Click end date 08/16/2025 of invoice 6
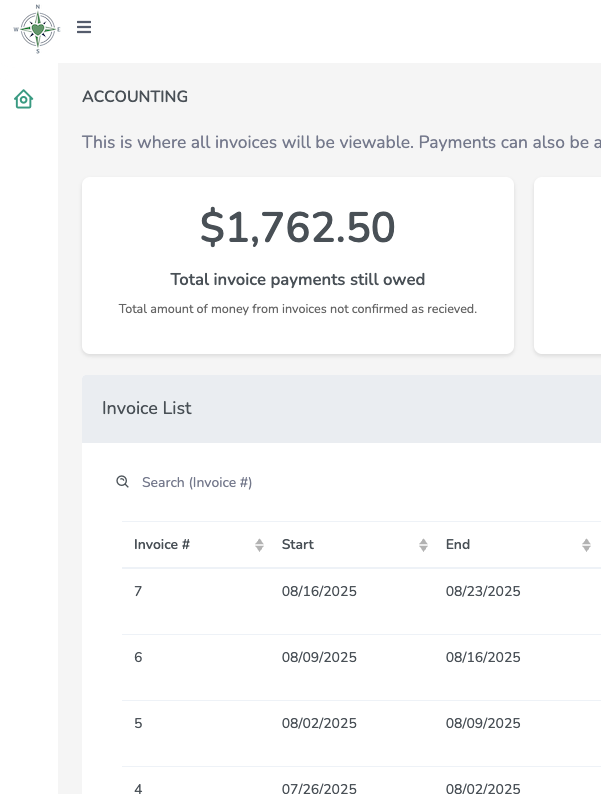This screenshot has width=601, height=794. [483, 657]
